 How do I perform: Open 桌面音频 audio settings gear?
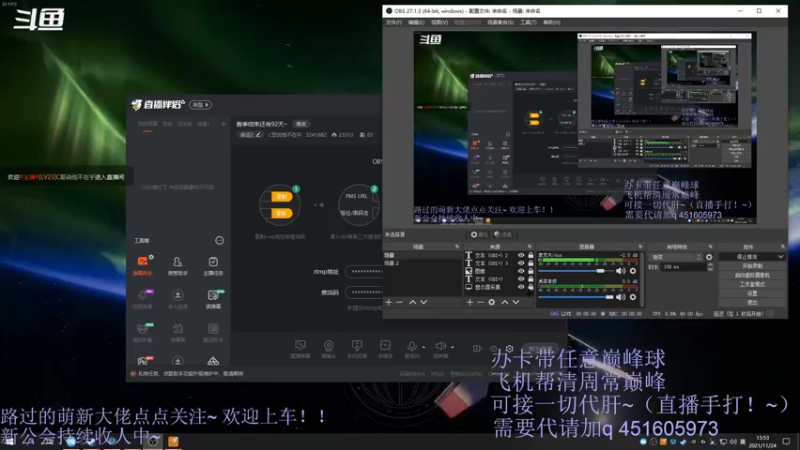(633, 297)
